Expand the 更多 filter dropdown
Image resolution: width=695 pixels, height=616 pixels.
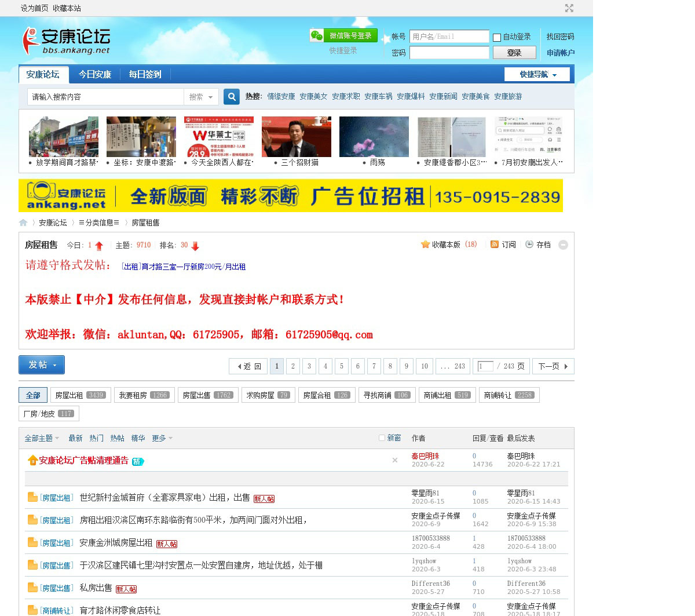point(162,438)
